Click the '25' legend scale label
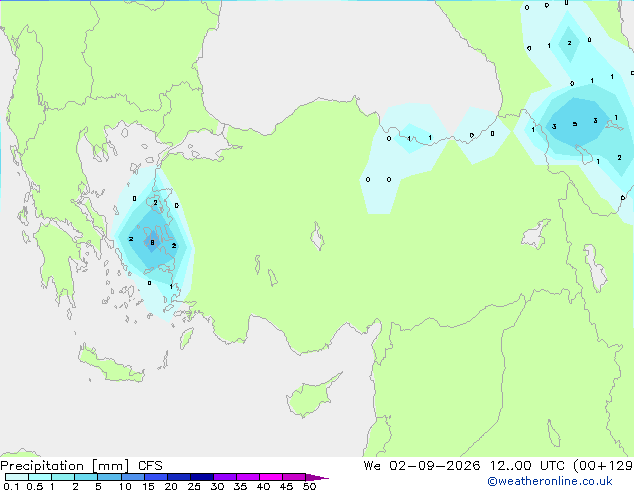Image resolution: width=634 pixels, height=490 pixels. (194, 486)
